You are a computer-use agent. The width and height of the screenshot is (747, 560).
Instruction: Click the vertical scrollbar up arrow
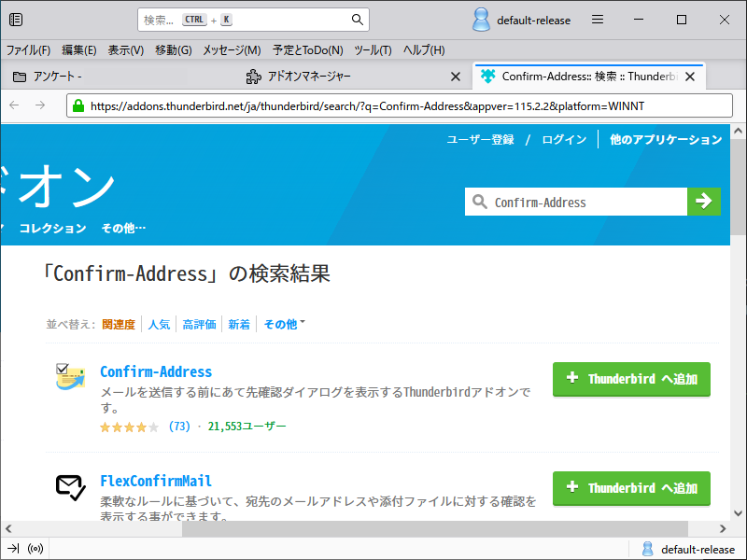pyautogui.click(x=738, y=131)
